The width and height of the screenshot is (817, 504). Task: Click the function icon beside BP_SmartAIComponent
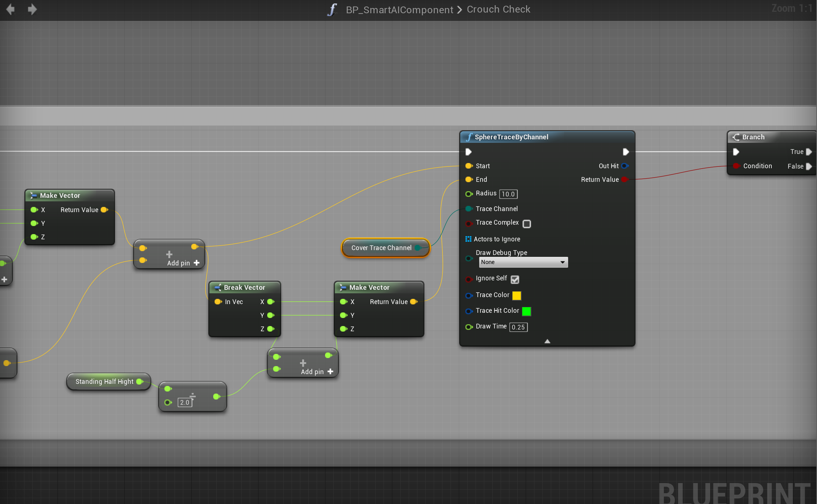[x=332, y=9]
